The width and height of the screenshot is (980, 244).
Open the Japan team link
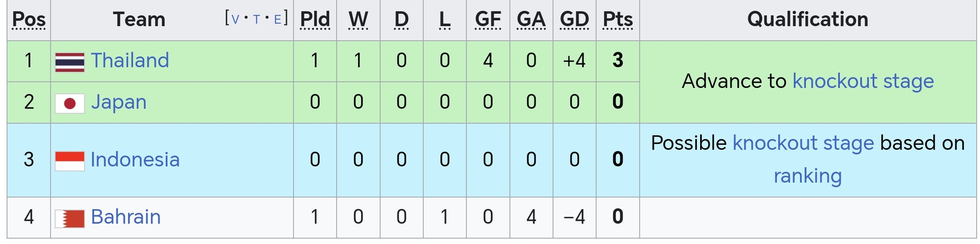click(x=119, y=102)
